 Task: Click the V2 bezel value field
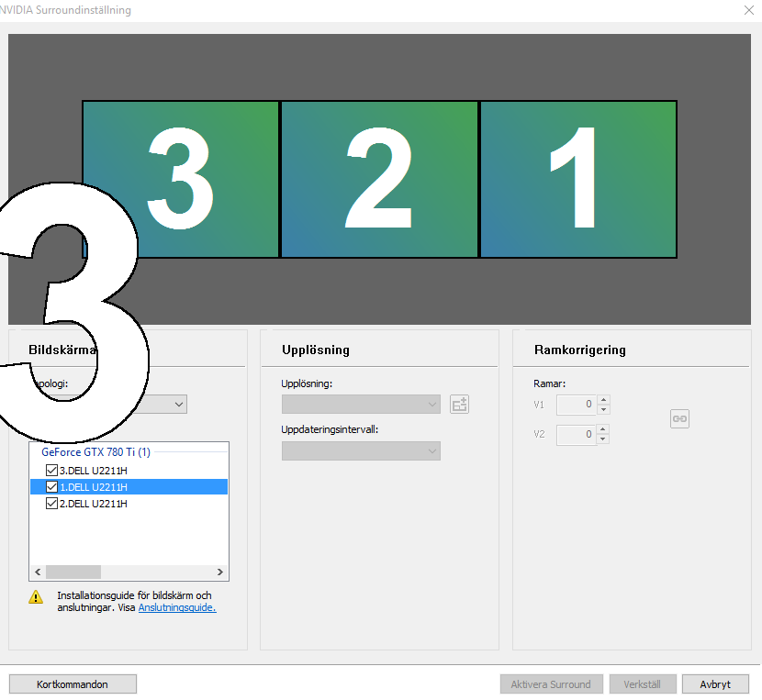coord(577,434)
